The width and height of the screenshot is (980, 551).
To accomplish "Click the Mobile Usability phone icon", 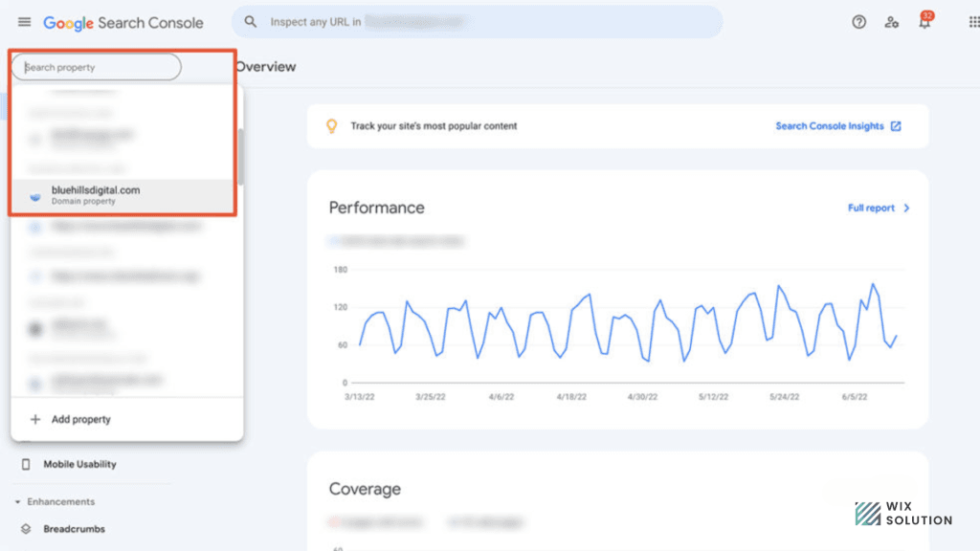I will click(26, 464).
